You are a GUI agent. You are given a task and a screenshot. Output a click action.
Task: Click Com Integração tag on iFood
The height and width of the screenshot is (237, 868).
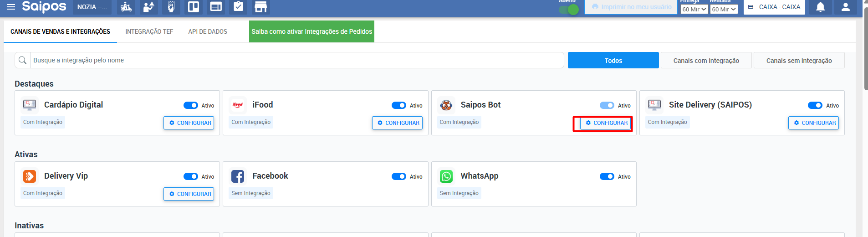[x=251, y=122]
